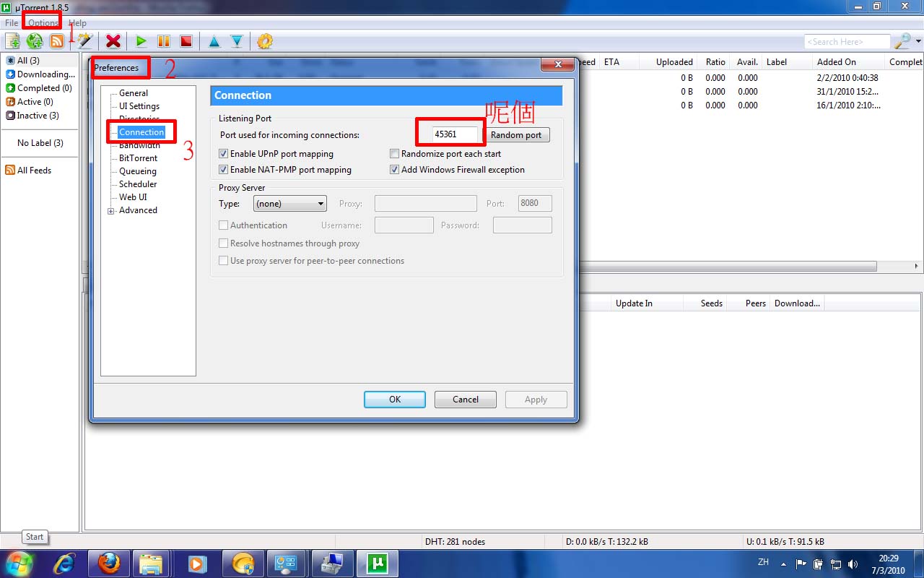Click the Cancel button in Preferences
924x578 pixels.
coord(465,400)
